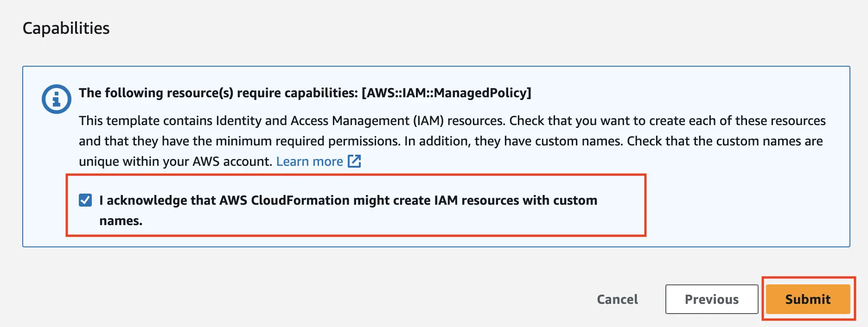The image size is (868, 327).
Task: Cancel the stack creation
Action: tap(617, 299)
